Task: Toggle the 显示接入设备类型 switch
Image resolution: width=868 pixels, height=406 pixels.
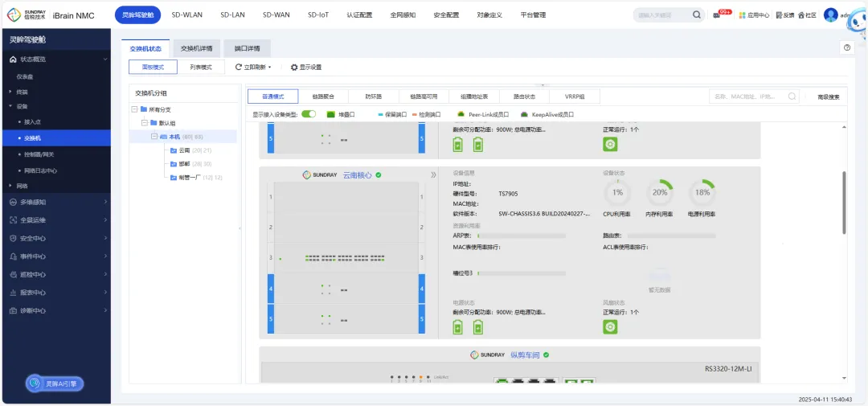Action: [309, 114]
